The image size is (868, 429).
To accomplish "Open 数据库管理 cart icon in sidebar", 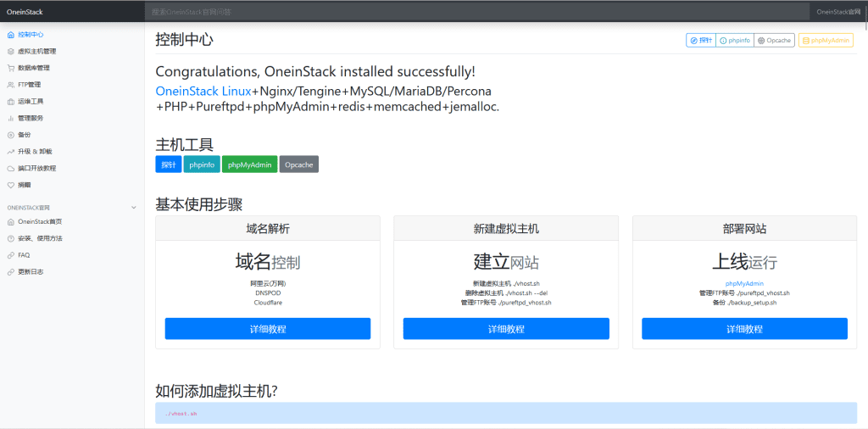I will (x=10, y=68).
